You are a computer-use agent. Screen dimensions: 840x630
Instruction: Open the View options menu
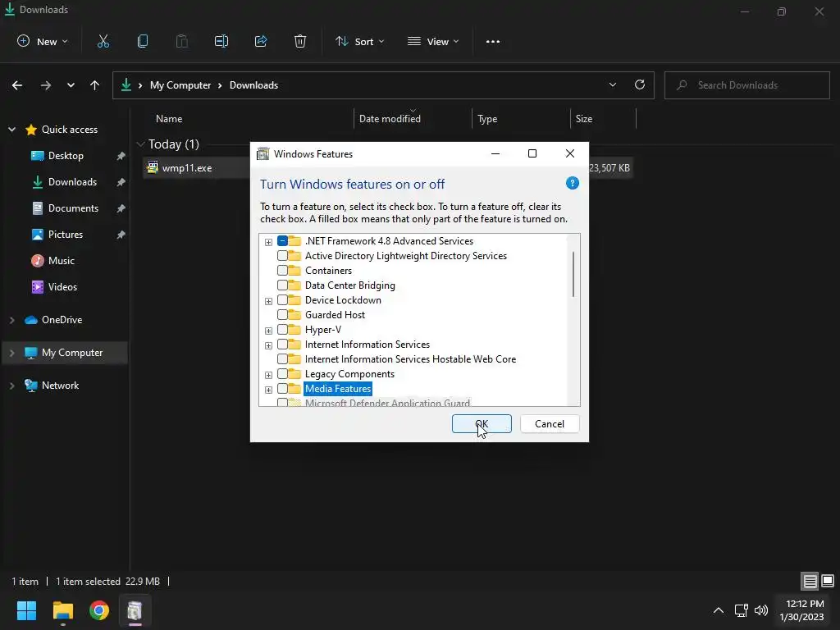point(433,41)
